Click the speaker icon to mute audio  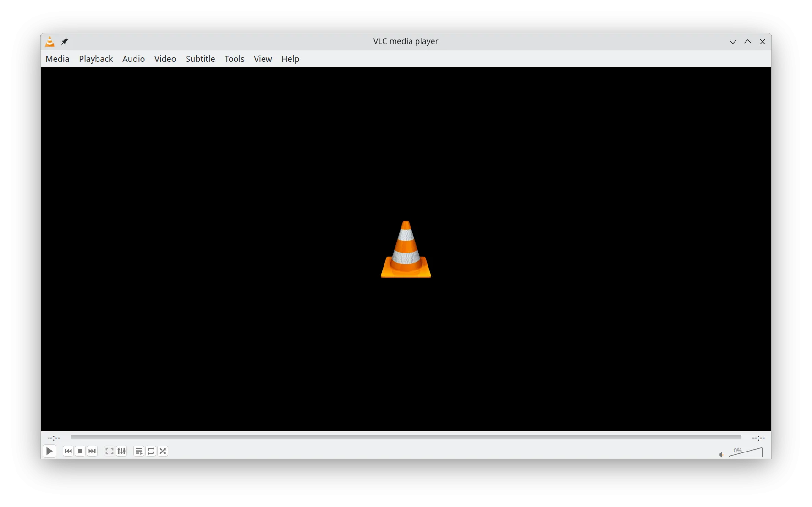721,454
